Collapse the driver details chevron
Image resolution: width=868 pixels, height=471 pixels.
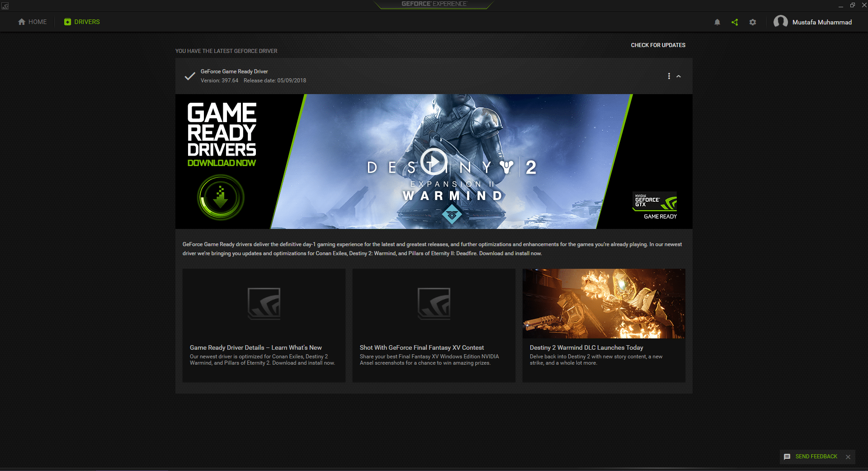[x=679, y=76]
